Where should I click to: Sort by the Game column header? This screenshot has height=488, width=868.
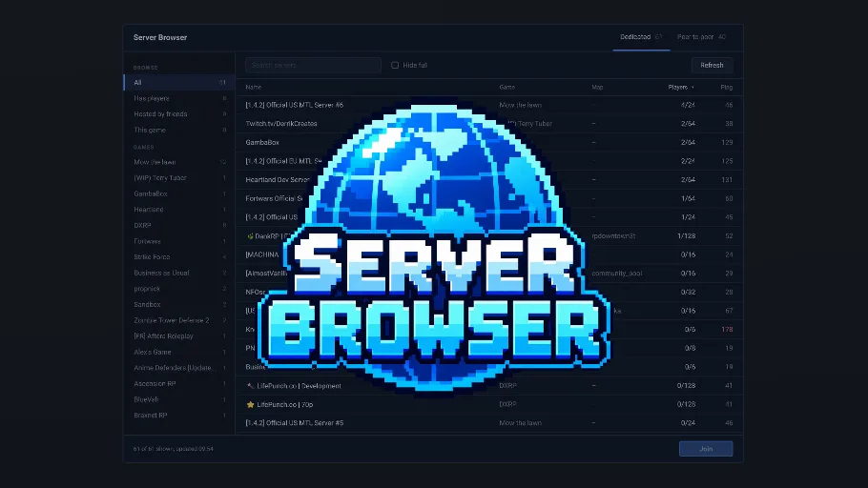point(507,88)
